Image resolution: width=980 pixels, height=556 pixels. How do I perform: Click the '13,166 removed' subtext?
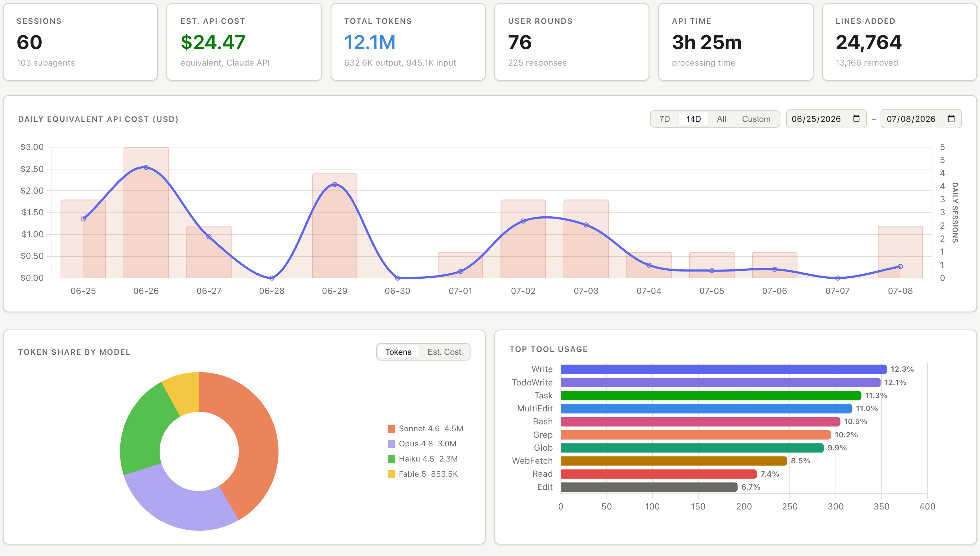tap(867, 63)
